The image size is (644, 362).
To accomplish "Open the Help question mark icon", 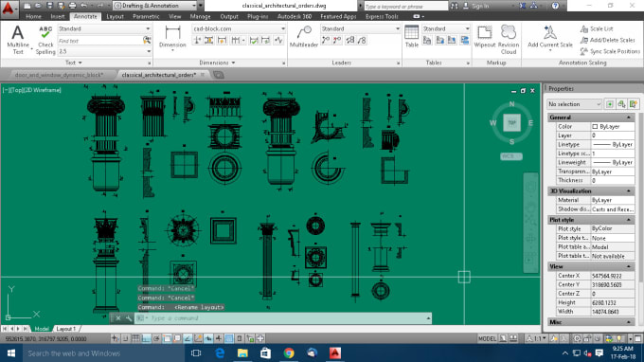I will (555, 6).
